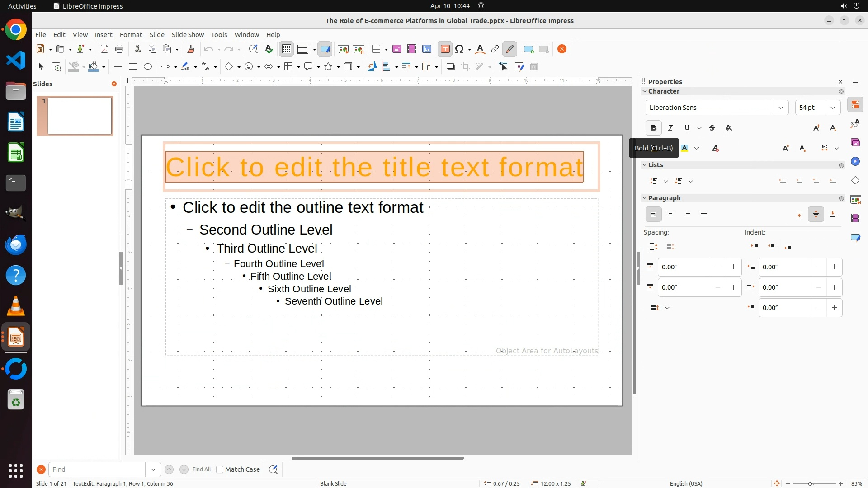
Task: Select the Ellipse drawing tool
Action: [x=148, y=67]
